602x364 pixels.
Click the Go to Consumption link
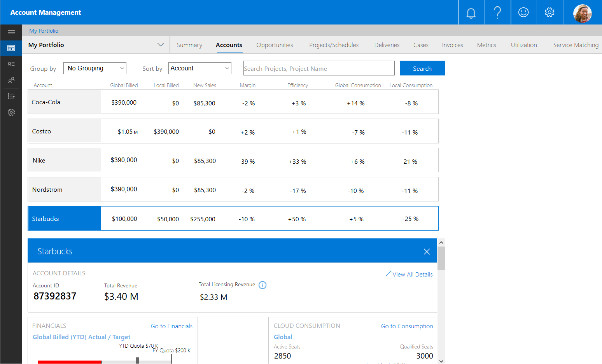(x=407, y=326)
